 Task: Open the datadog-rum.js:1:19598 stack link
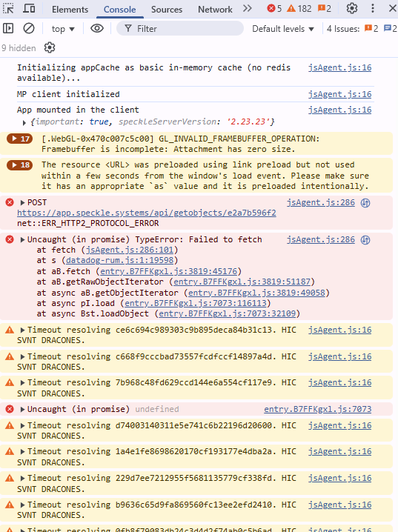click(x=119, y=260)
